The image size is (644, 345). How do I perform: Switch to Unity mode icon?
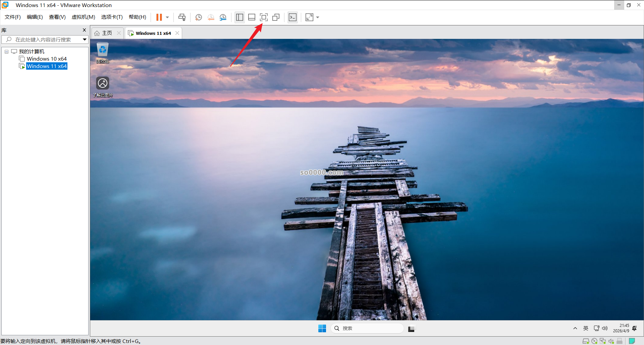pos(276,17)
